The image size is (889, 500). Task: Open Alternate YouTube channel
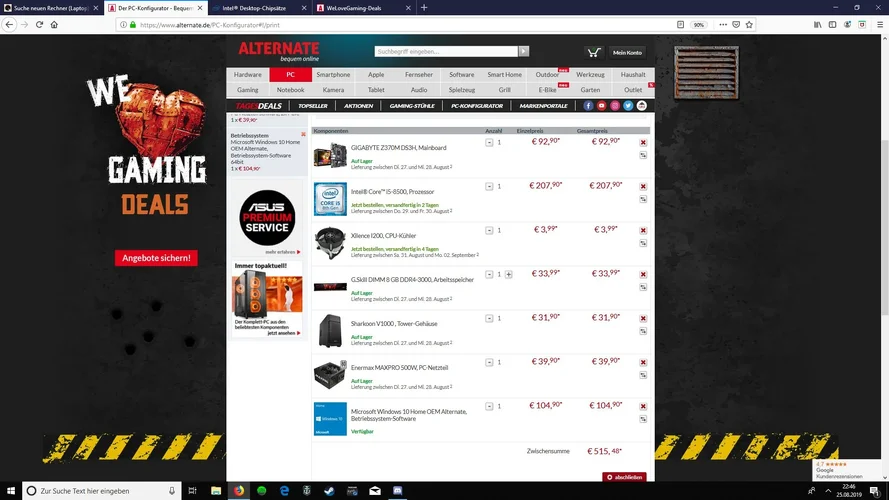pos(602,106)
